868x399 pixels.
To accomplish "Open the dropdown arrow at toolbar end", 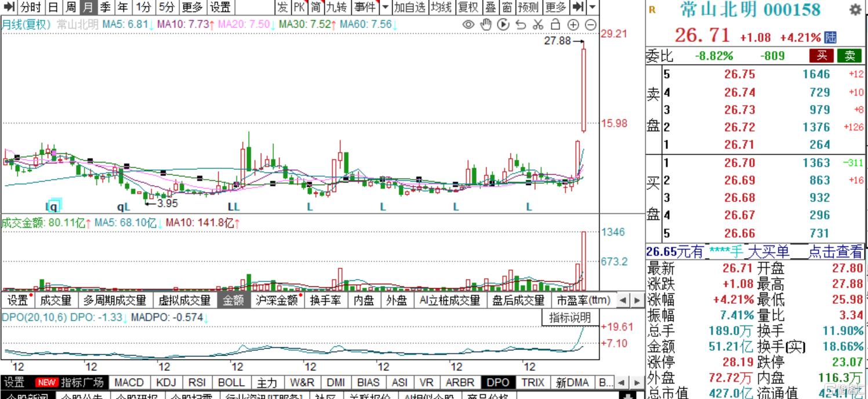I will pyautogui.click(x=592, y=7).
